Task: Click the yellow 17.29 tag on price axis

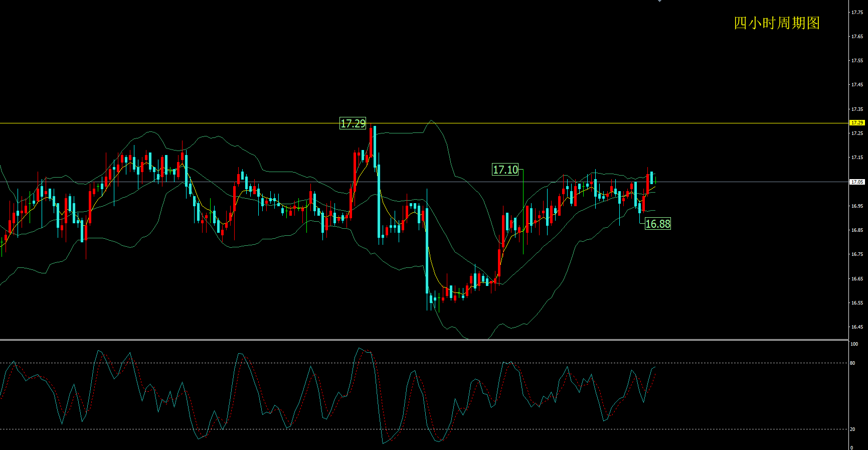Action: pos(857,123)
